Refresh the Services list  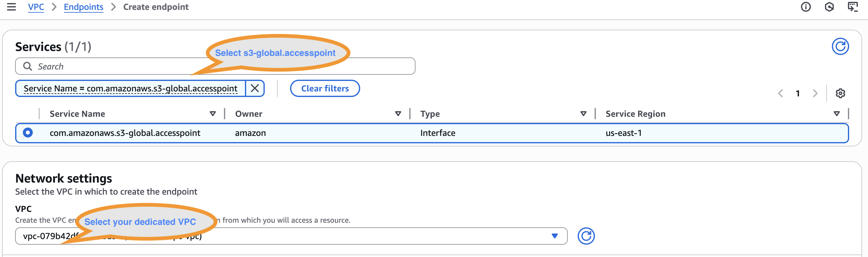tap(840, 46)
